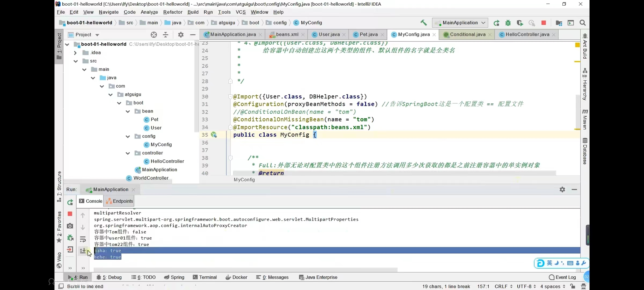Switch to HelloController.java tab
644x290 pixels.
pyautogui.click(x=527, y=34)
